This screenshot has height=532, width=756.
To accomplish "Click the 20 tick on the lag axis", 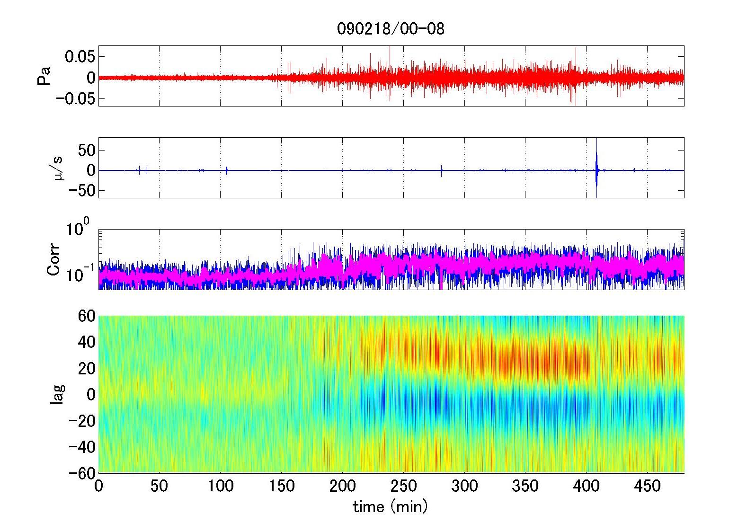I will 87,368.
